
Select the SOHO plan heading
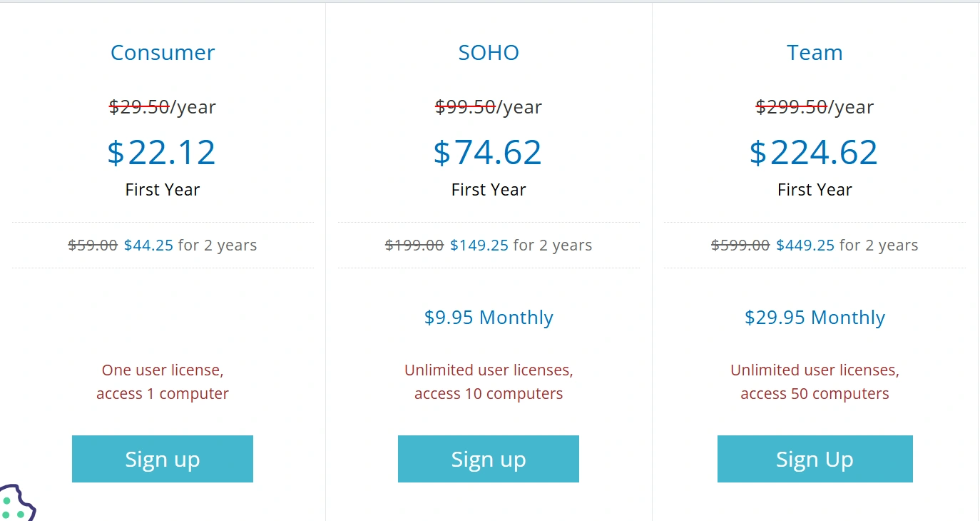pos(489,53)
